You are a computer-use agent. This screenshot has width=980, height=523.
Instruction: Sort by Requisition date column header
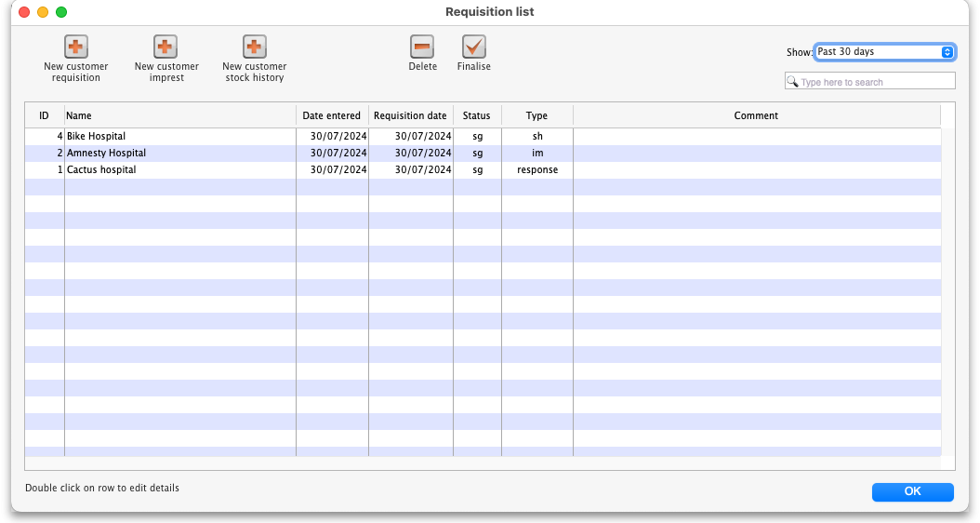pyautogui.click(x=410, y=115)
